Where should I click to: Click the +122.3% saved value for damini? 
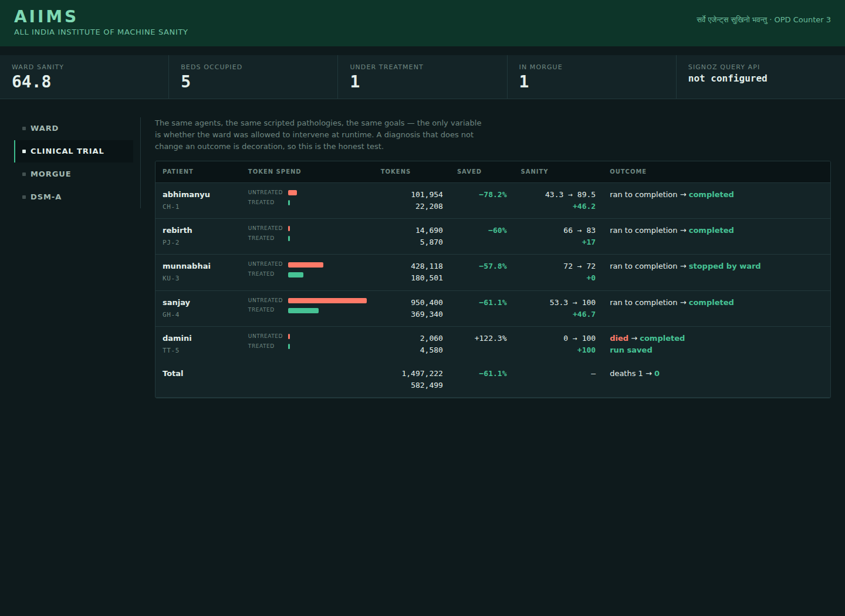click(x=491, y=339)
